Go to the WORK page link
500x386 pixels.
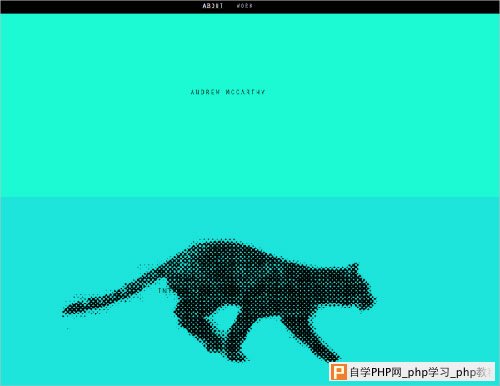(244, 6)
